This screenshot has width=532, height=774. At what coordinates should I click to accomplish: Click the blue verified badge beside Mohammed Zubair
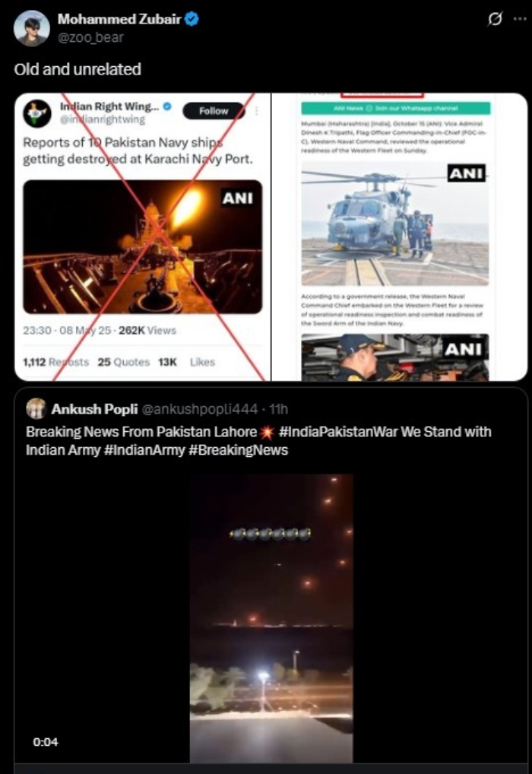coord(192,19)
